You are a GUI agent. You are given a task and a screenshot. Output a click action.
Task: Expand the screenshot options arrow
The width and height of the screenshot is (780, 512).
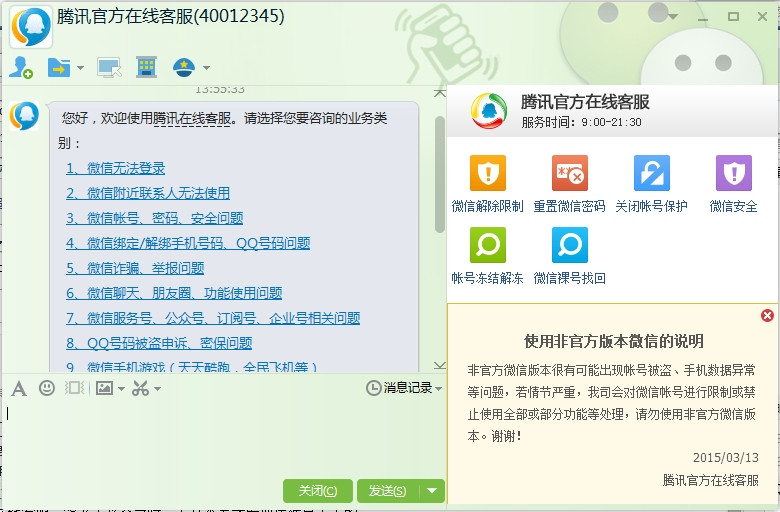tap(157, 389)
